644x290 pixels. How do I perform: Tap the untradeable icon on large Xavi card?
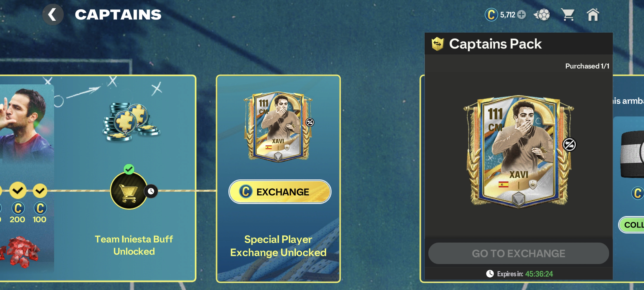pos(569,144)
